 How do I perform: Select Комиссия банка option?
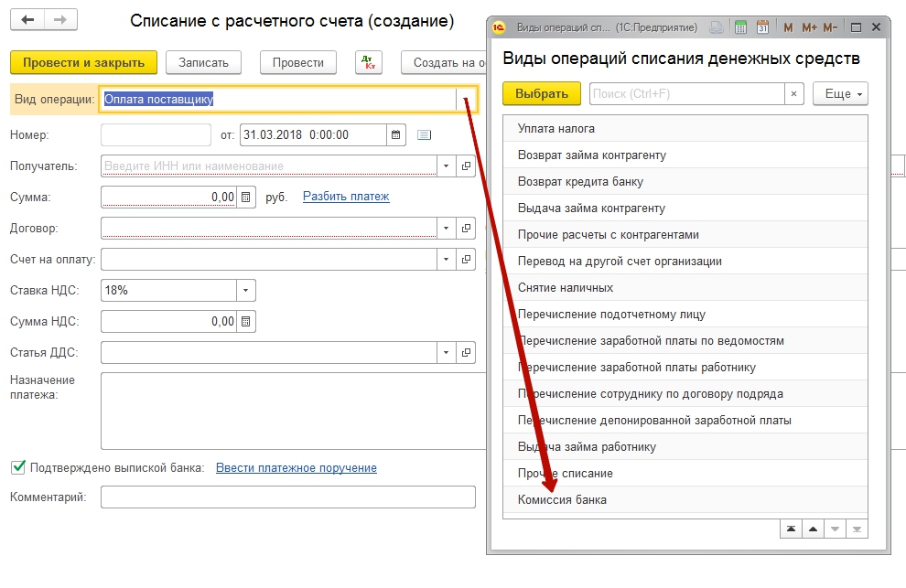coord(685,500)
